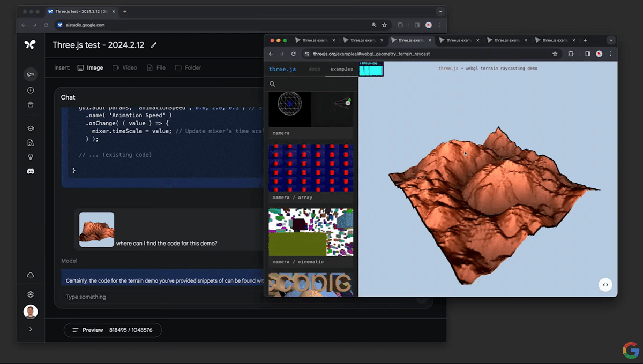
Task: Select the second three.js examples tab
Action: point(363,40)
